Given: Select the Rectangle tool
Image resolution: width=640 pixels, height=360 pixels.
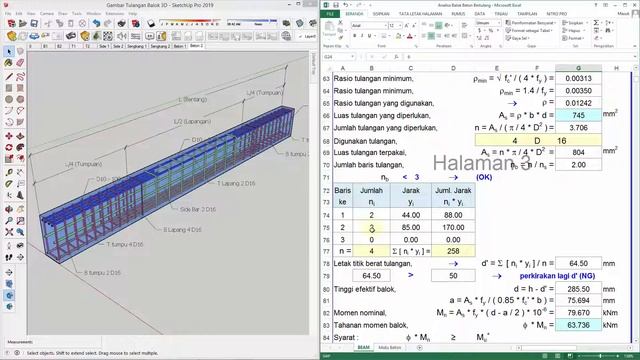Looking at the screenshot, I should [9, 88].
